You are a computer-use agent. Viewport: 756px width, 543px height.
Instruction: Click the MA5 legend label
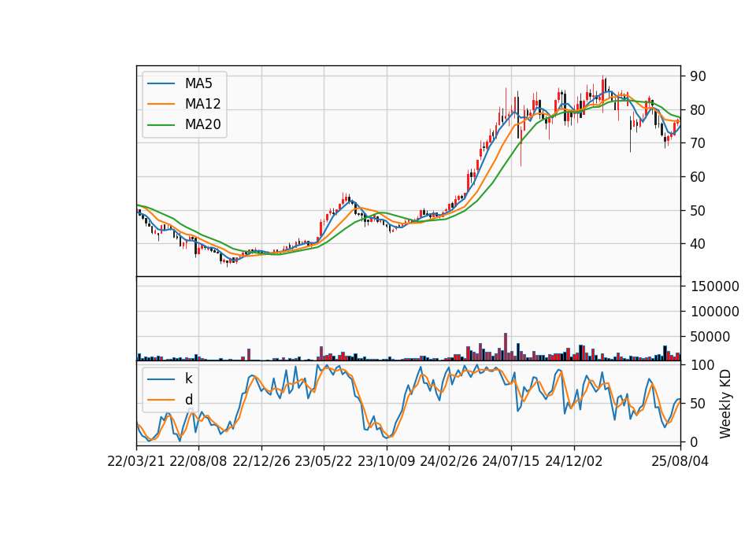click(198, 83)
